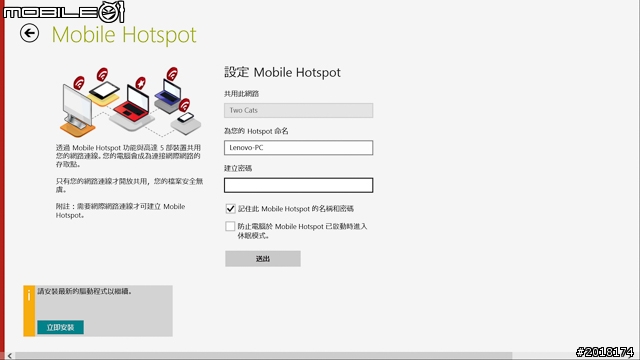Click the horizontal scrollbar thumb
640x360 pixels.
pos(263,356)
